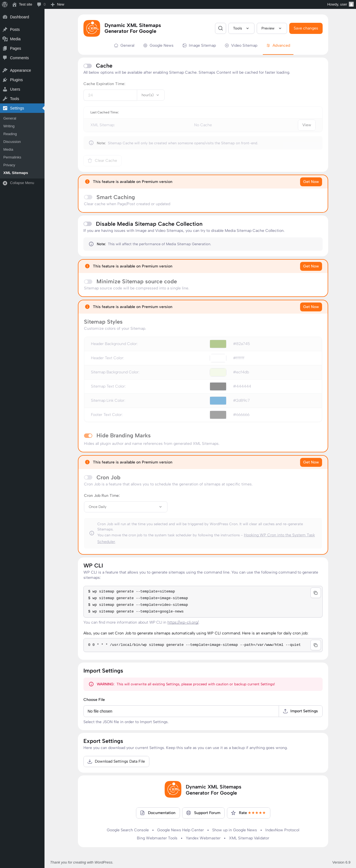Click the plus New icon in admin bar
The image size is (356, 868).
53,4
